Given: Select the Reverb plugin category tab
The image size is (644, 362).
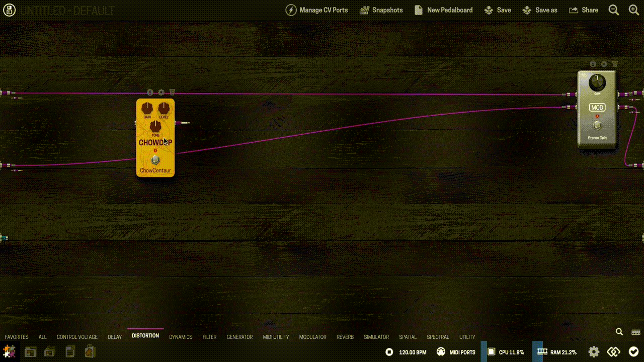Looking at the screenshot, I should (x=345, y=337).
